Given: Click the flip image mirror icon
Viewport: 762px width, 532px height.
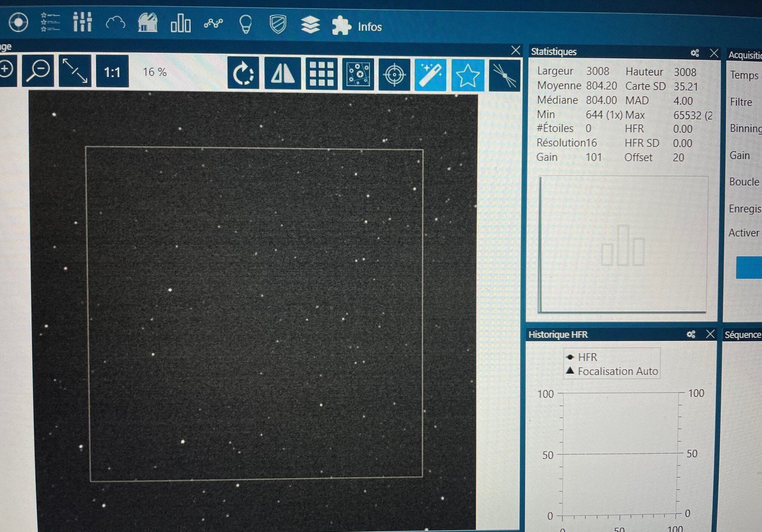Looking at the screenshot, I should (x=282, y=73).
